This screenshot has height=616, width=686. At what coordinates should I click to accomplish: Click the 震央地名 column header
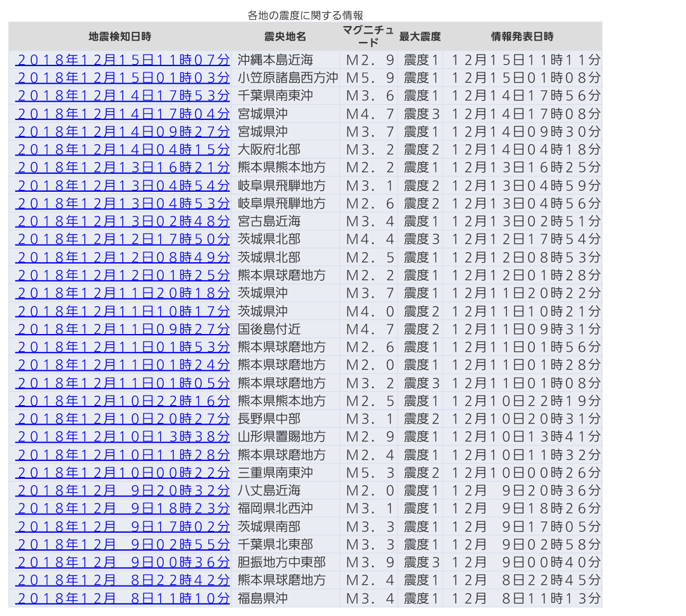285,37
